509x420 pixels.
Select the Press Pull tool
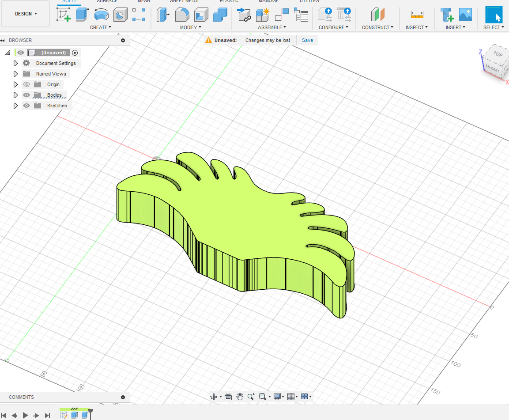(x=163, y=15)
